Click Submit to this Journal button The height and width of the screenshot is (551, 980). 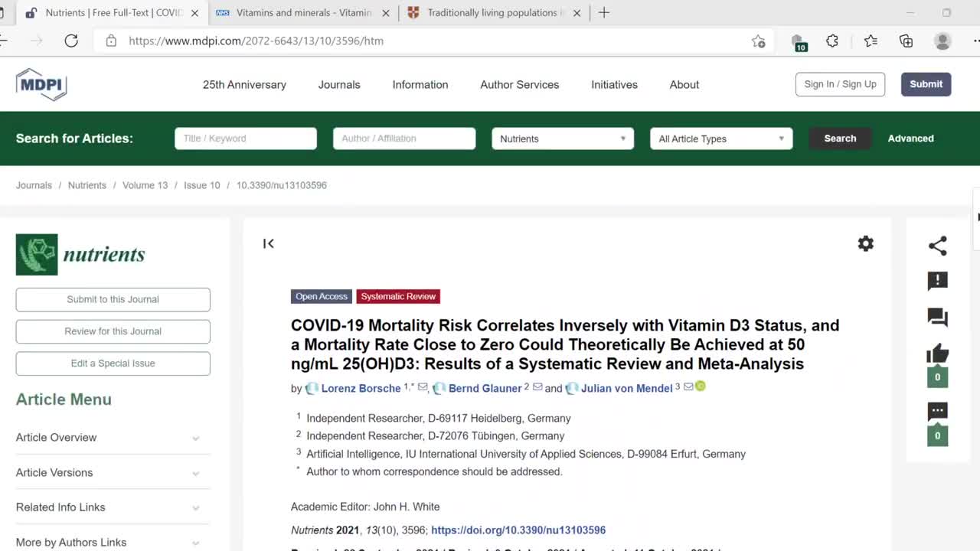point(113,299)
